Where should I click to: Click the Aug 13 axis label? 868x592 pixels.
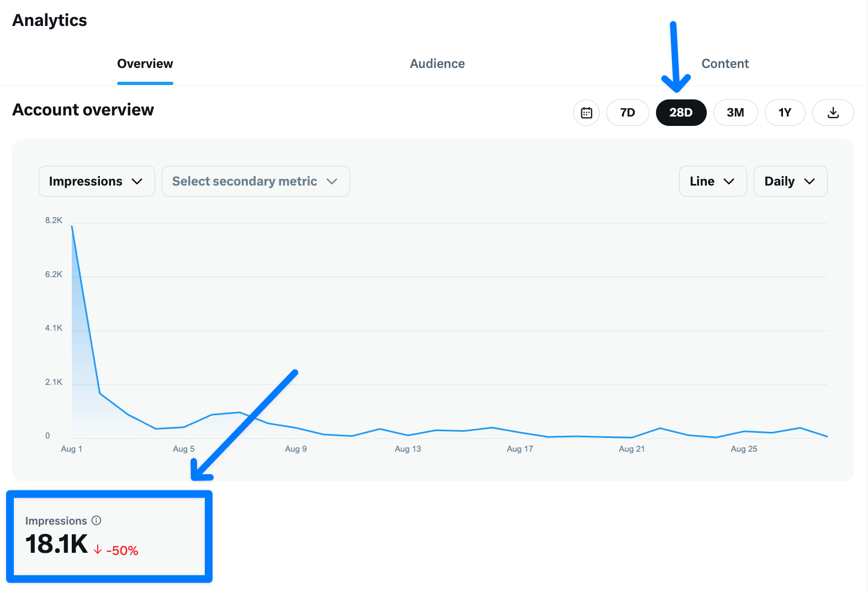pos(408,449)
